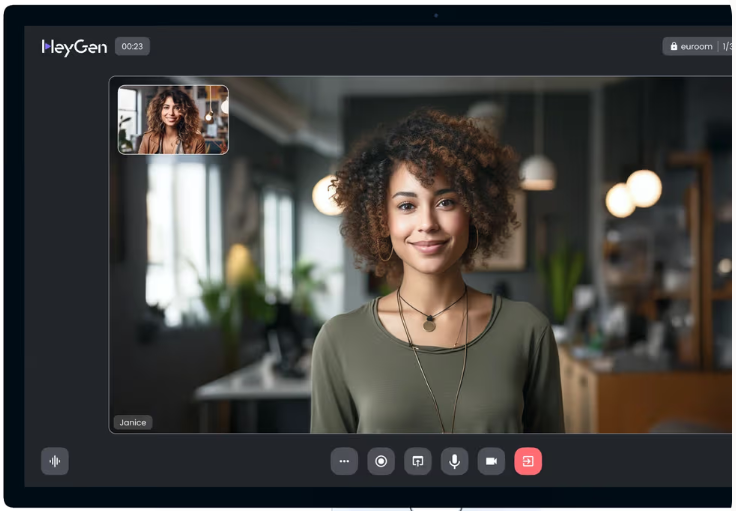Open the three-dot more options menu
Viewport: 736px width, 511px height.
(344, 461)
